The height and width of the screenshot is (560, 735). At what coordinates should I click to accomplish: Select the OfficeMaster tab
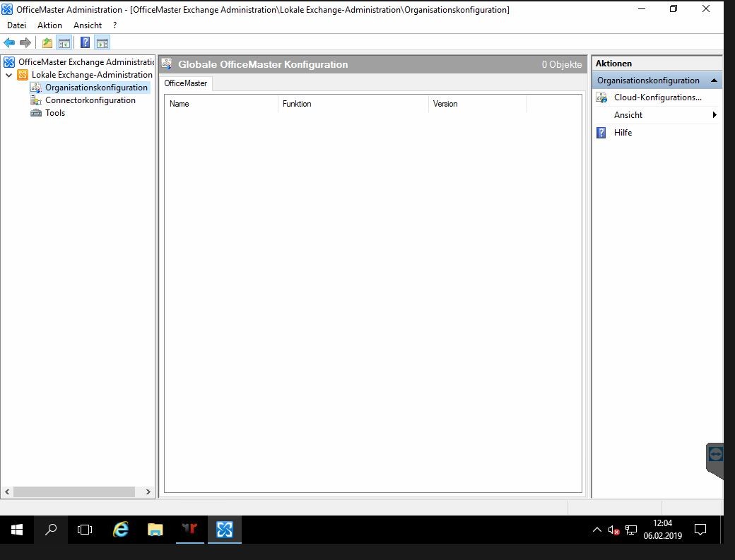coord(186,83)
